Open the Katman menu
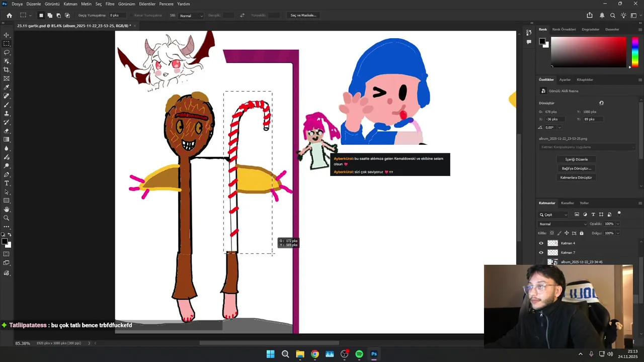 tap(70, 4)
